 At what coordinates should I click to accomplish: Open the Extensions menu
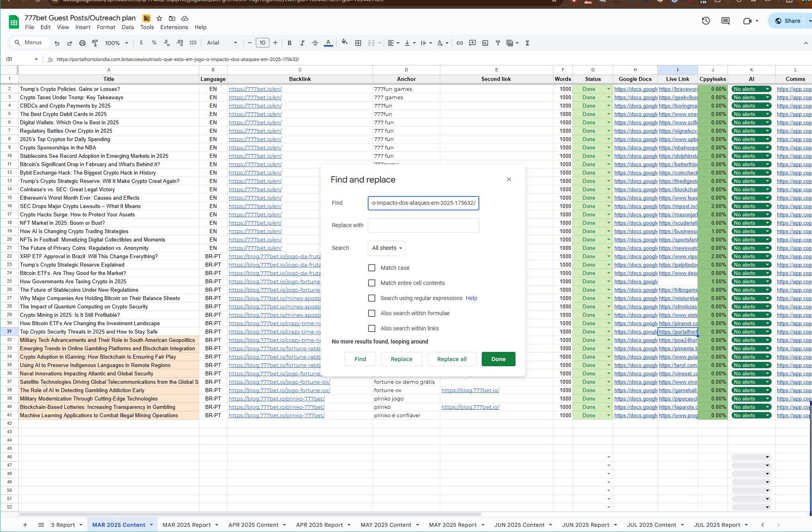pos(174,27)
